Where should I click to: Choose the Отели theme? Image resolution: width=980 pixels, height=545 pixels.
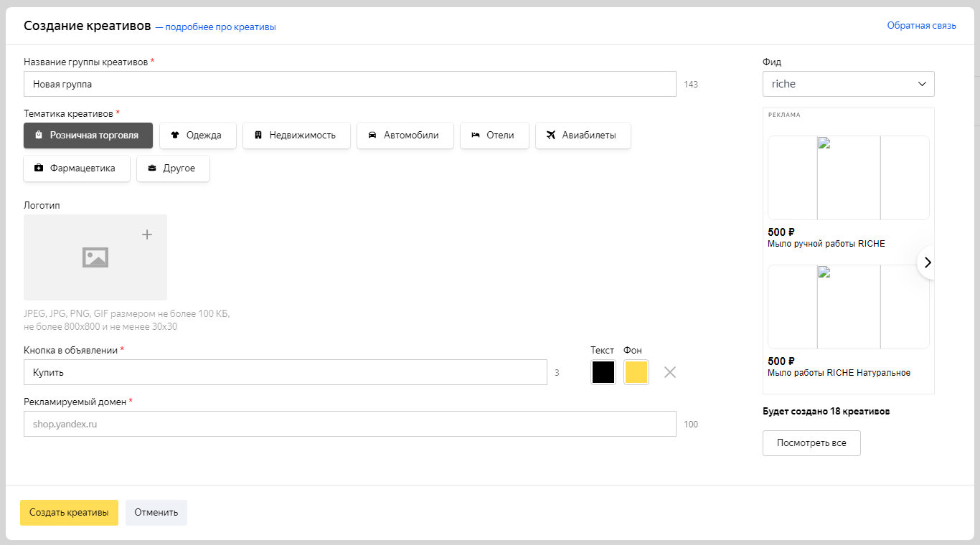coord(494,135)
